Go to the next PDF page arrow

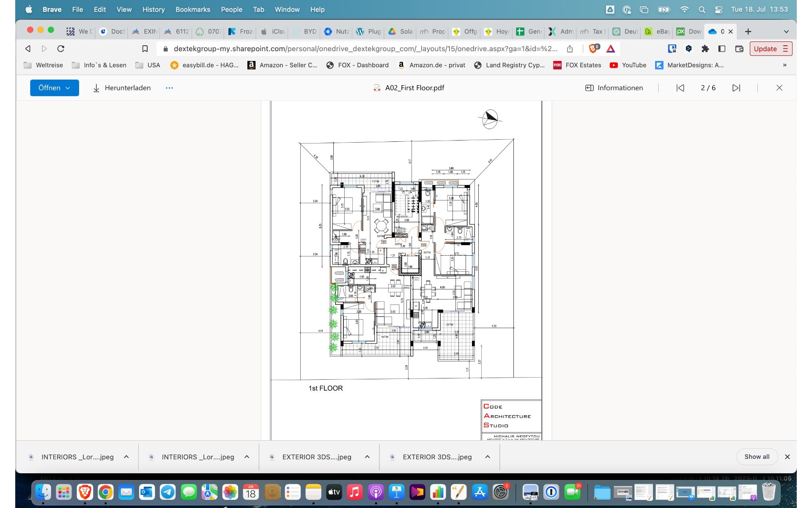pos(736,88)
